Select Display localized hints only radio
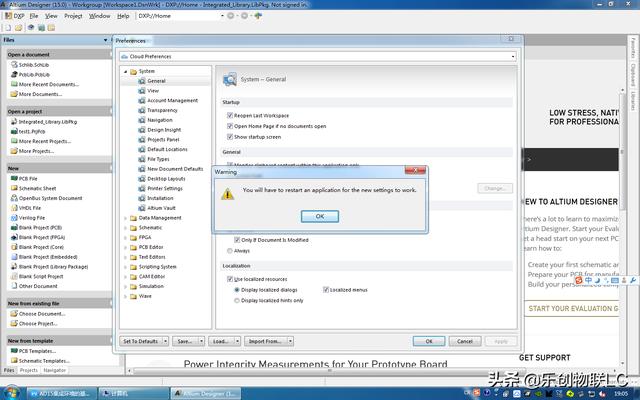Viewport: 640px width, 400px height. [237, 300]
